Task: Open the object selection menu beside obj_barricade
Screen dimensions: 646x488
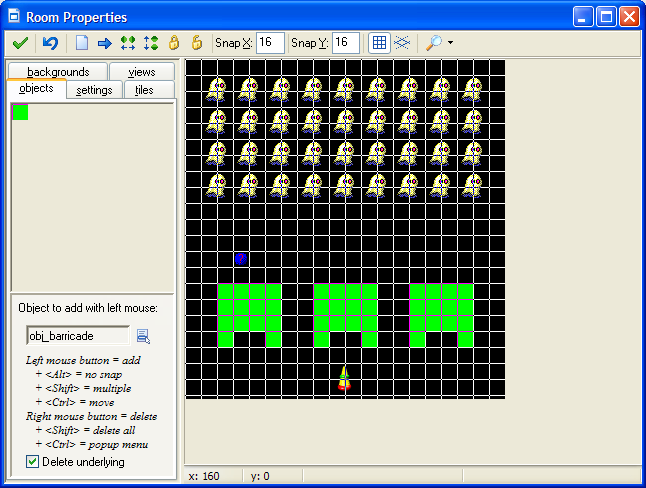Action: [143, 336]
